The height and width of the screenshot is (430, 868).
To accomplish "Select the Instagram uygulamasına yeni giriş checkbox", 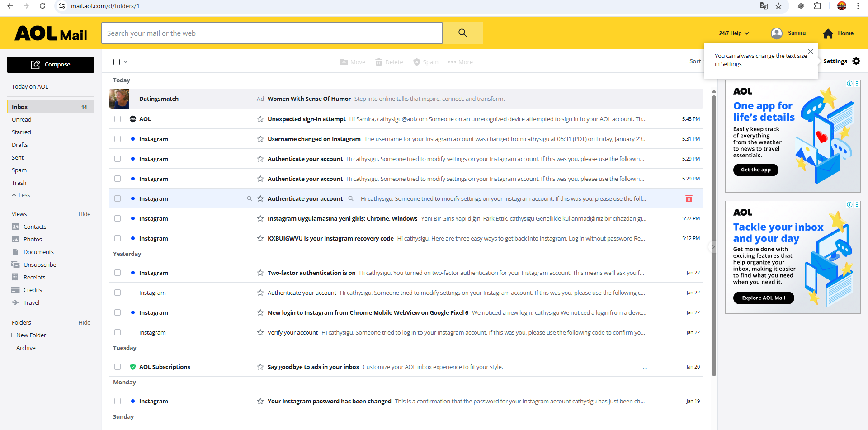I will [118, 218].
